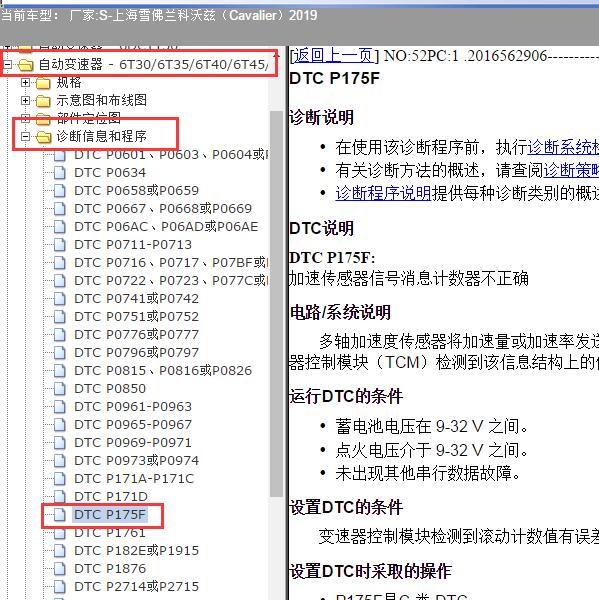Open the DTC P171A-P171C entry

click(x=134, y=479)
